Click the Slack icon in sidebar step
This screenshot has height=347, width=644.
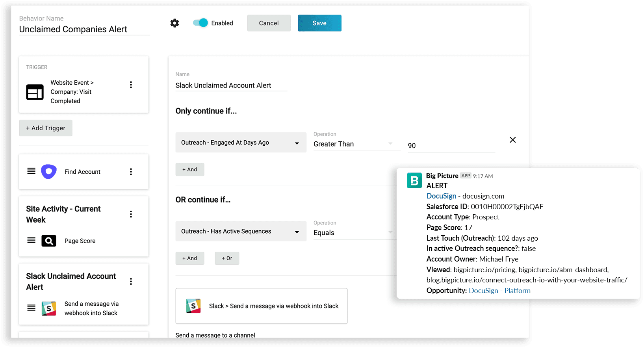pos(49,308)
